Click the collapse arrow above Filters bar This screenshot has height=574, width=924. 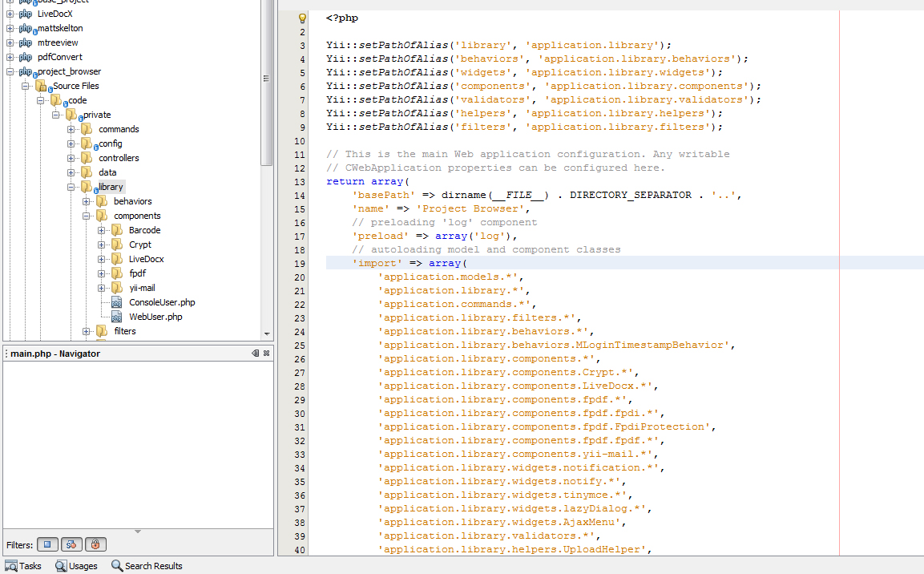[x=137, y=532]
